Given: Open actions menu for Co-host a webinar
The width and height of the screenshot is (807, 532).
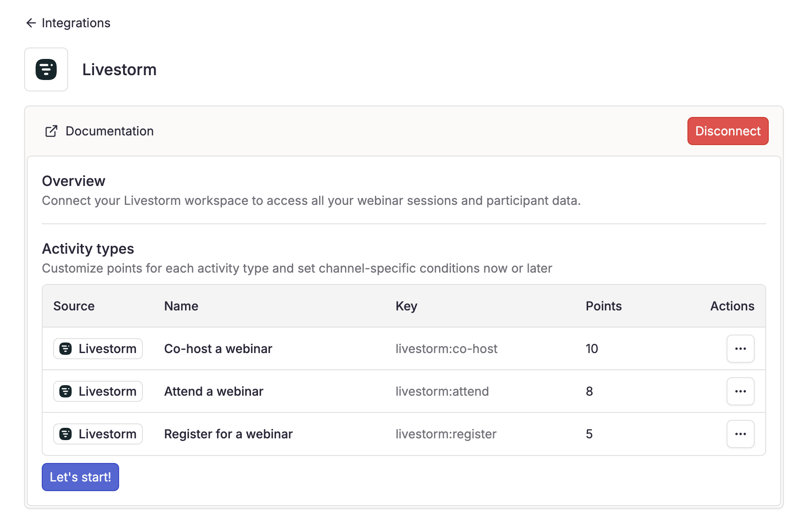Looking at the screenshot, I should [740, 349].
